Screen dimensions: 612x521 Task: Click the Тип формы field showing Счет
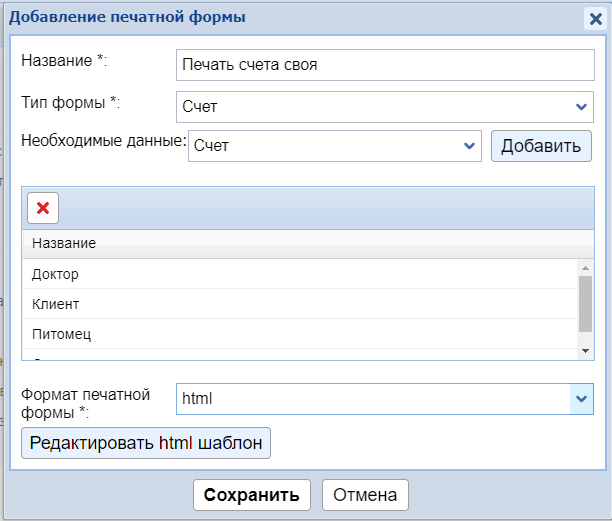pos(370,107)
